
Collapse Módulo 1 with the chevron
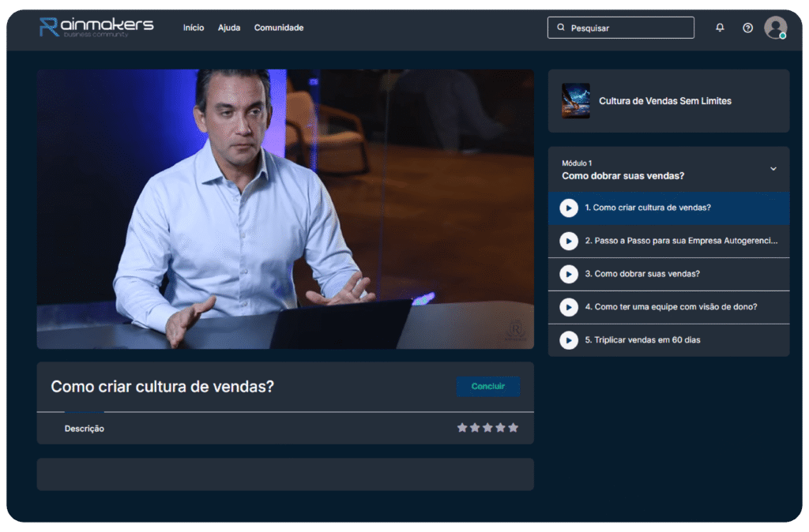[x=773, y=169]
